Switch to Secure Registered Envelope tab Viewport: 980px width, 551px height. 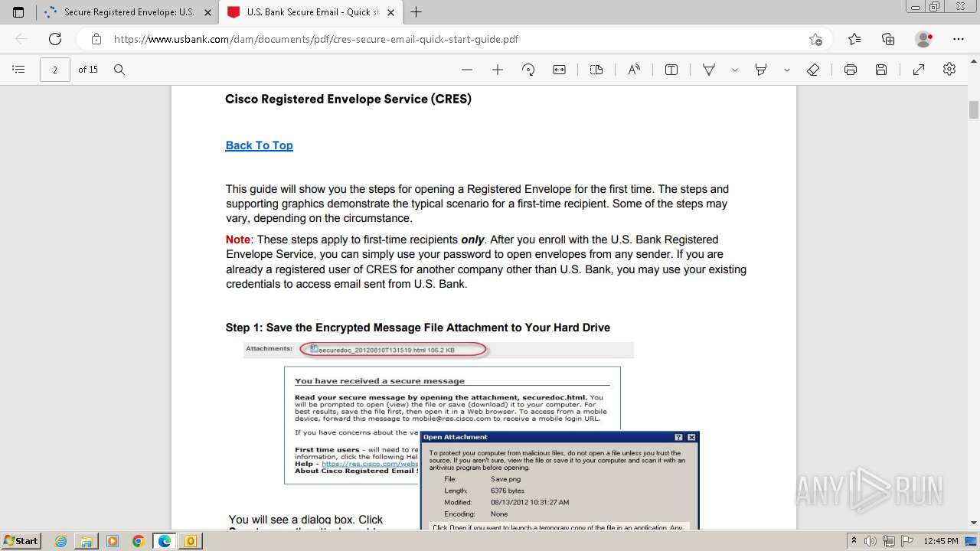127,12
